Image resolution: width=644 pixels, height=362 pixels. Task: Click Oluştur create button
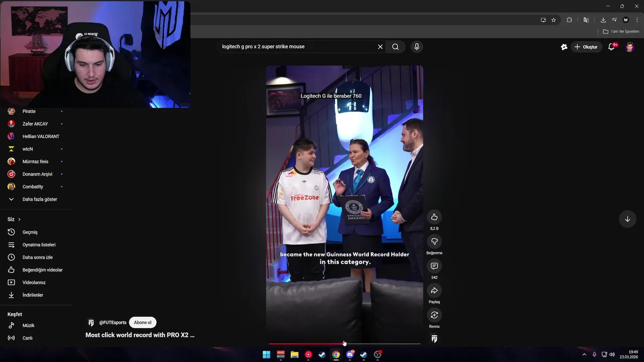tap(587, 47)
